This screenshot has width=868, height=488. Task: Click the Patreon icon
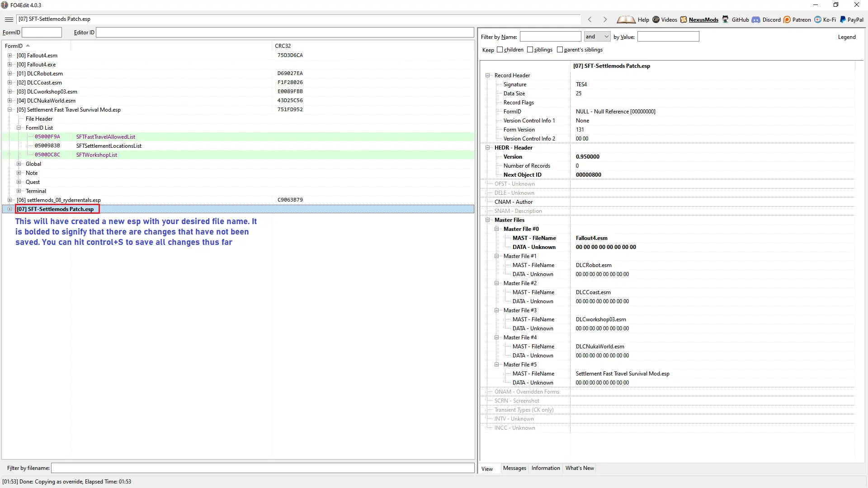click(787, 19)
